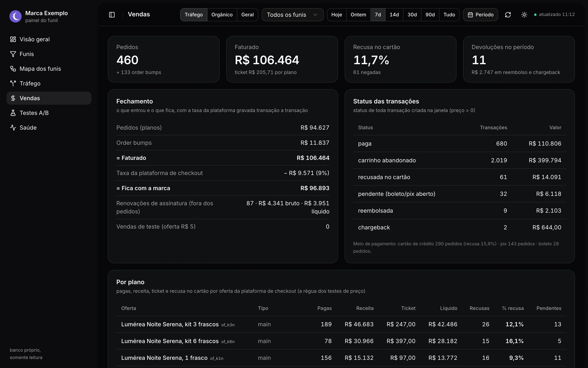
Task: Select the Geral source toggle
Action: (247, 15)
